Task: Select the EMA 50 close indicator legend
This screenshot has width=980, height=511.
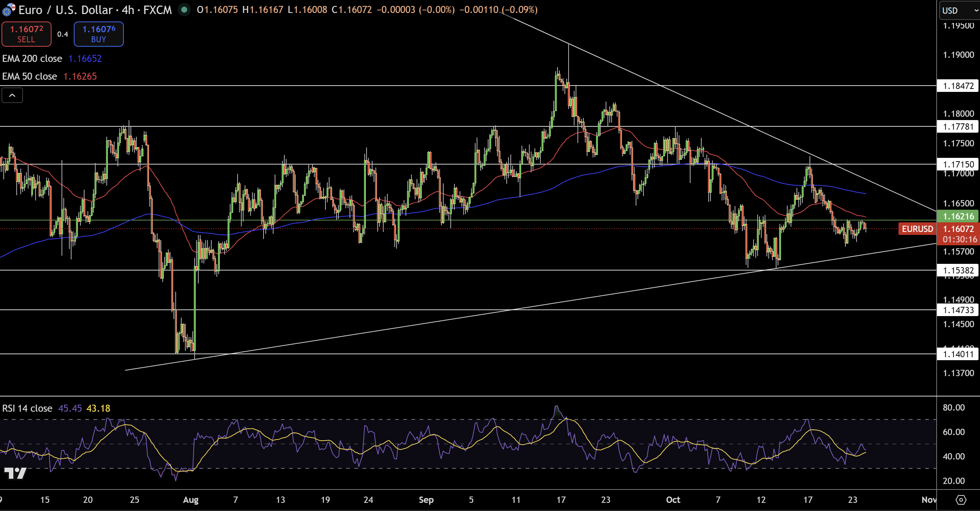Action: (x=30, y=76)
